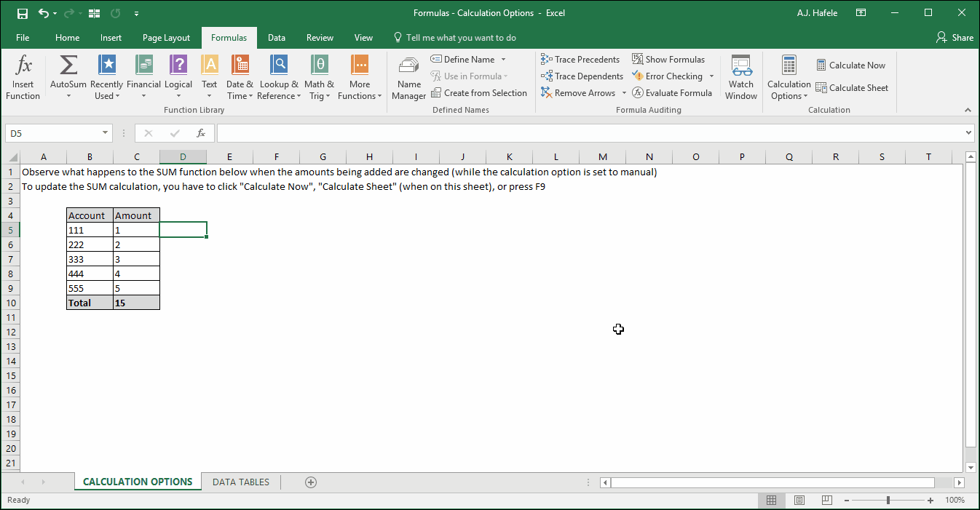Click Define Name button

[463, 60]
